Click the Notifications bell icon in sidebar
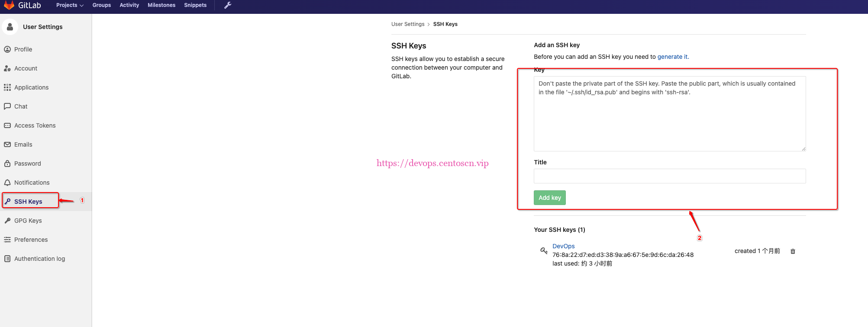The width and height of the screenshot is (868, 327). (x=7, y=183)
